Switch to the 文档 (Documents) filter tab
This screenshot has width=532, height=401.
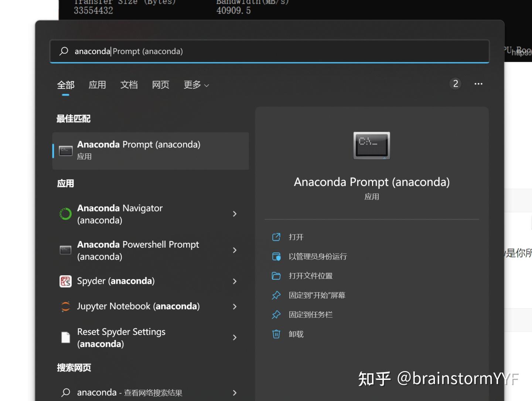tap(129, 85)
